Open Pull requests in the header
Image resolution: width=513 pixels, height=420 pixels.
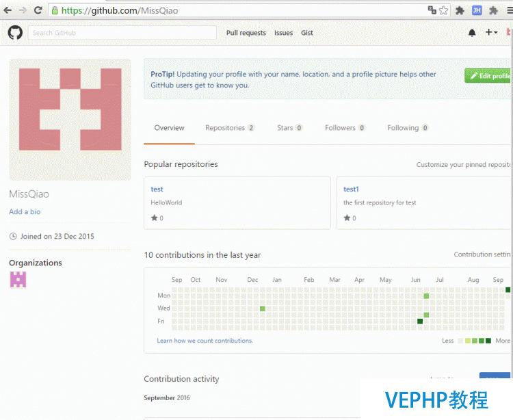(x=246, y=33)
